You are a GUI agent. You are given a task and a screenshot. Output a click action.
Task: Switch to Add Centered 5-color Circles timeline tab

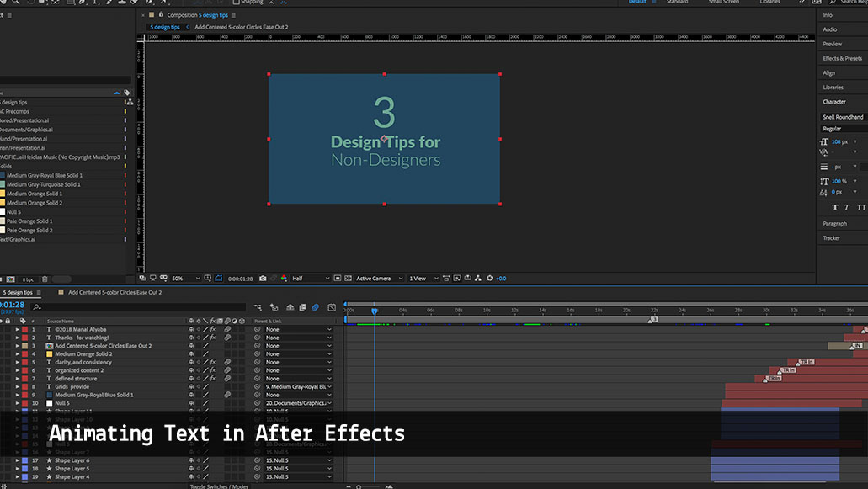[114, 292]
